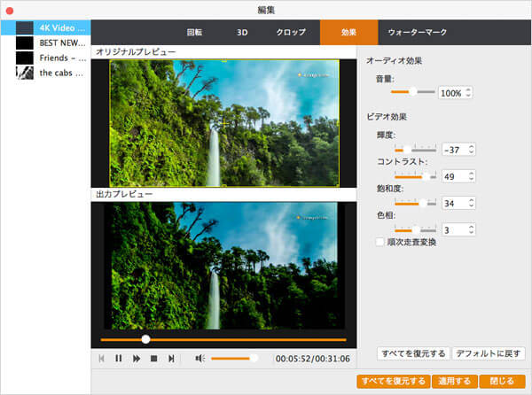Click the crop center crosshair in original preview
Viewport: 532px width, 395px height.
coord(224,124)
